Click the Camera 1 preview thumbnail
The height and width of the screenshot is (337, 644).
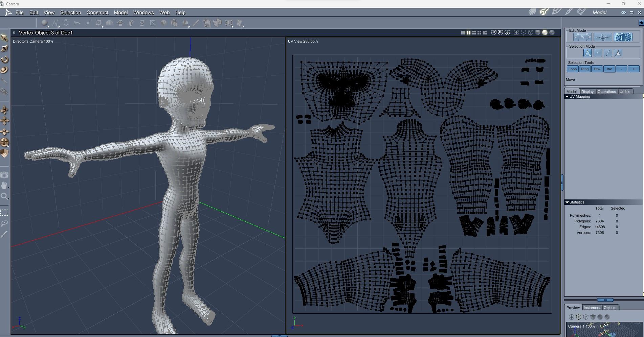604,330
